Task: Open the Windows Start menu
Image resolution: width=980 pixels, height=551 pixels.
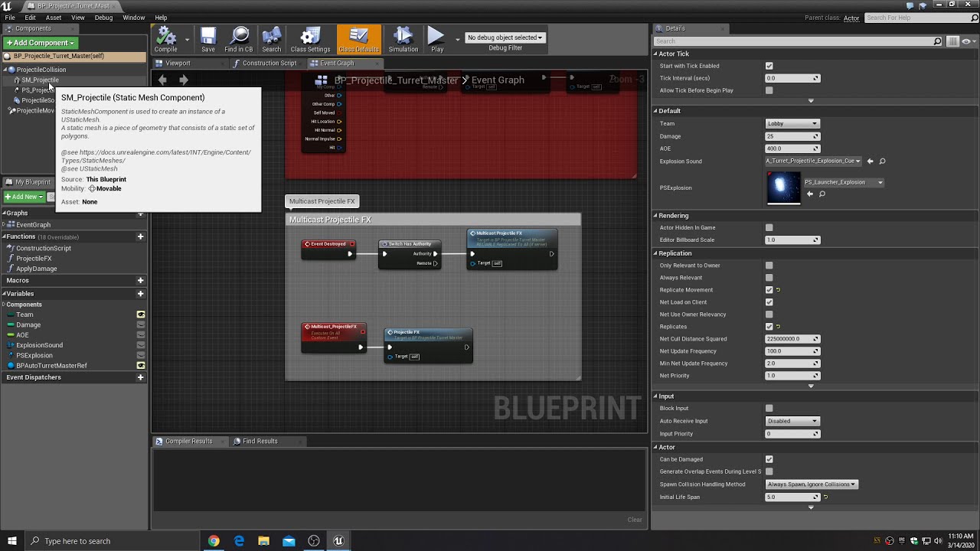Action: (12, 541)
